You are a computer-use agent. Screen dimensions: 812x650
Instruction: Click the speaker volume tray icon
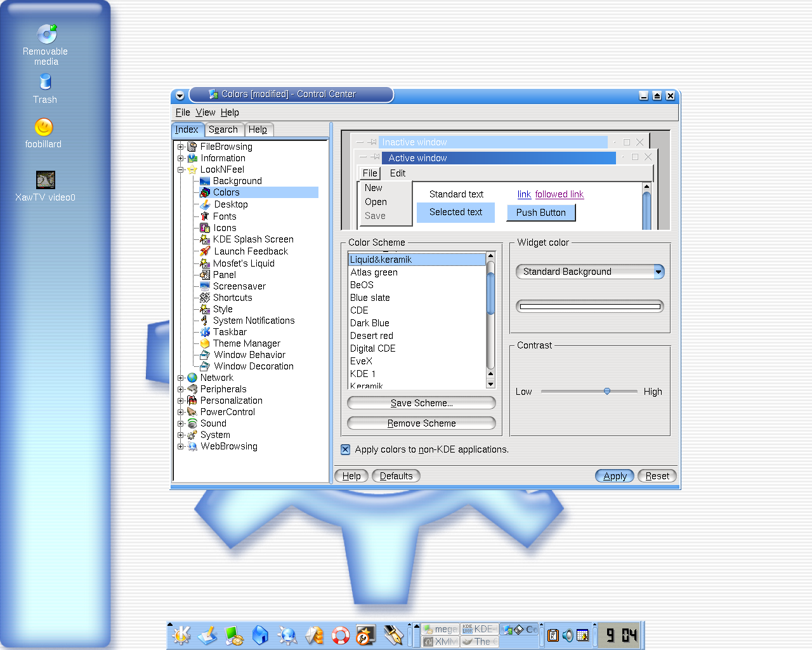[568, 635]
